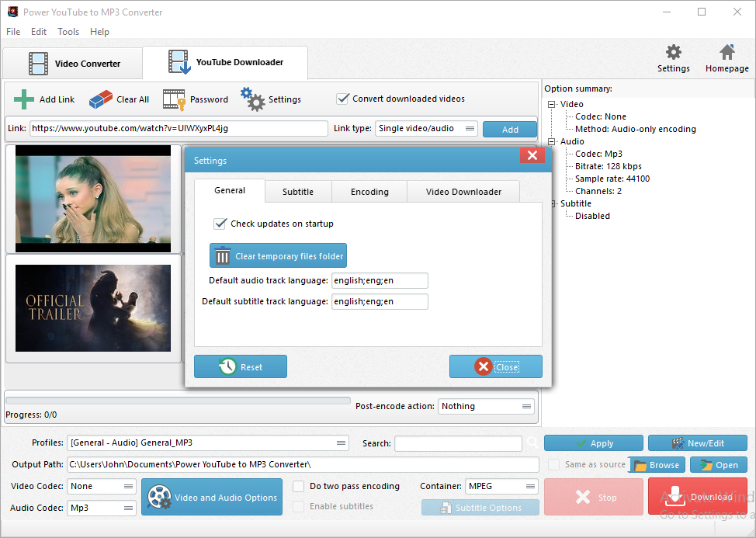Click the Clear All eraser icon
The width and height of the screenshot is (756, 538).
[101, 99]
